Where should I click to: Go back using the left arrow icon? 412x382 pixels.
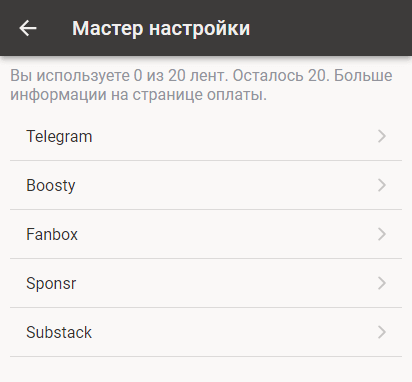(28, 28)
